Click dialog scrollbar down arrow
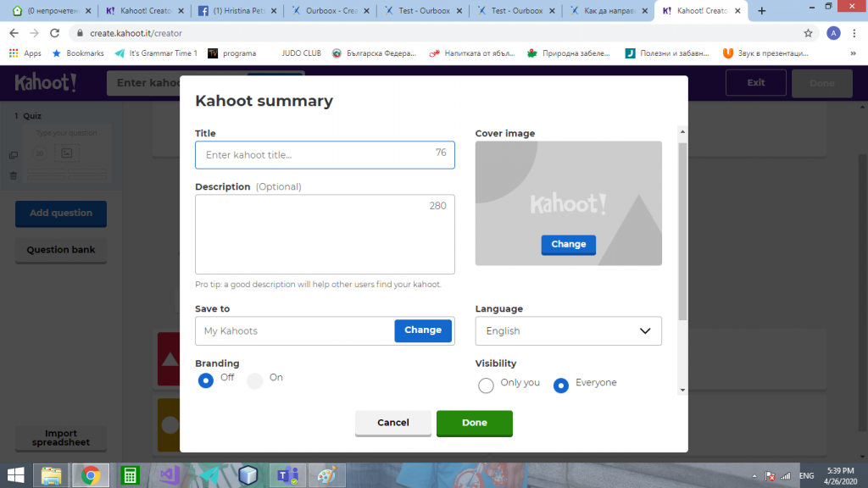The image size is (868, 488). click(x=682, y=390)
